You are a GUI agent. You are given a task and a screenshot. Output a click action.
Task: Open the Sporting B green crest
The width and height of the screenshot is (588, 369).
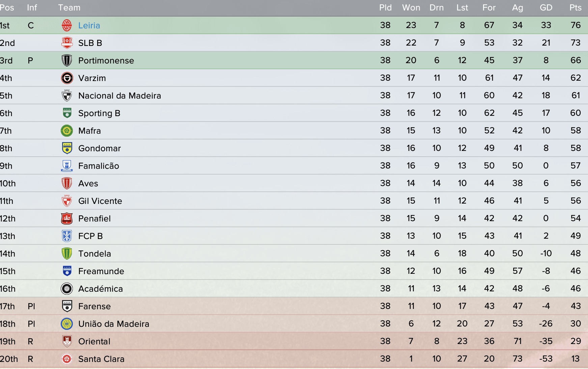tap(67, 113)
